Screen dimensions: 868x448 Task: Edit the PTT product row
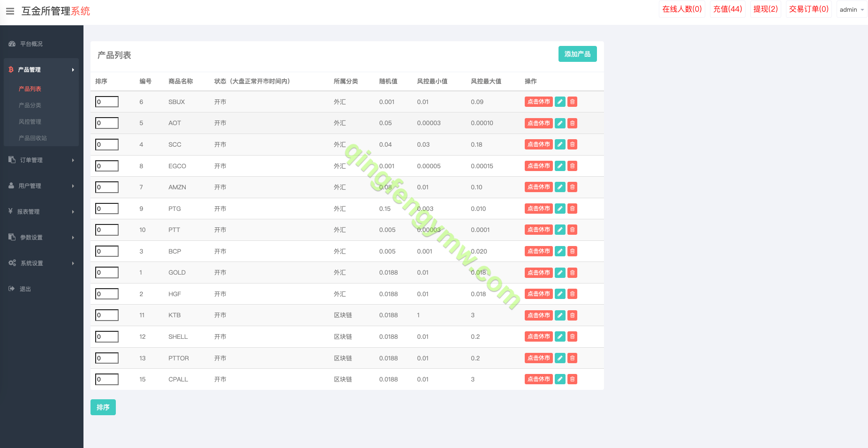tap(560, 230)
